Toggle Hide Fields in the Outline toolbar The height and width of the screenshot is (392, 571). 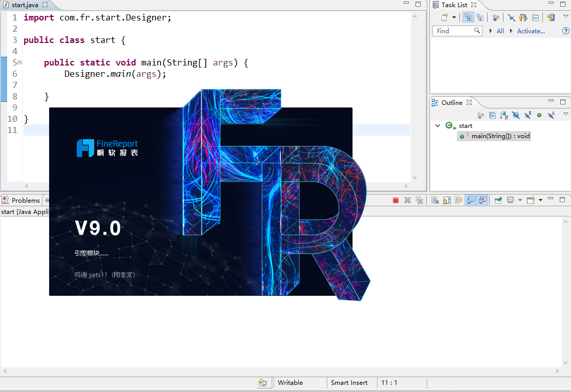click(x=516, y=116)
